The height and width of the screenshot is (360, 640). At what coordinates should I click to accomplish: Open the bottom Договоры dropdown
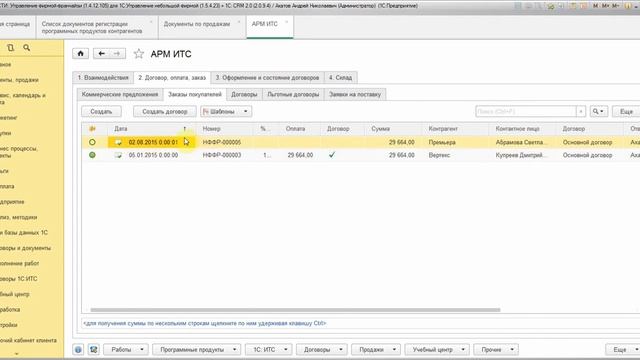coord(322,349)
